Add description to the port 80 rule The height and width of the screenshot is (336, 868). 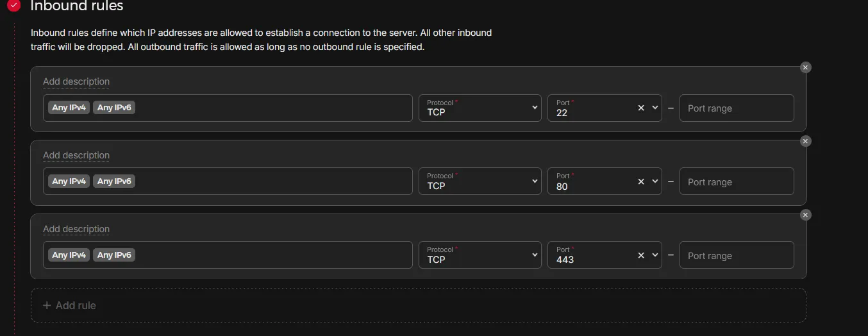[x=76, y=155]
